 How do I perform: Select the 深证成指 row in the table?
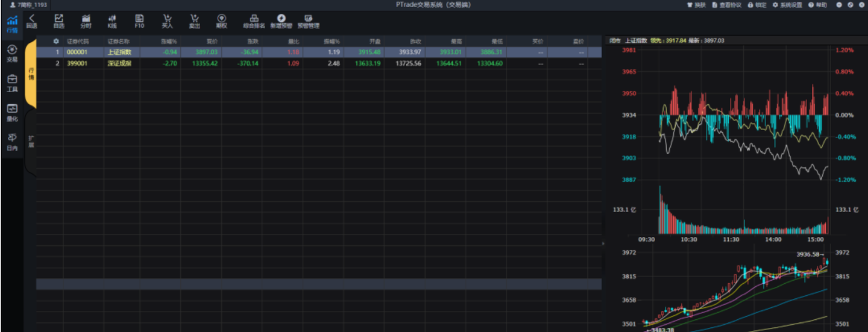(119, 63)
